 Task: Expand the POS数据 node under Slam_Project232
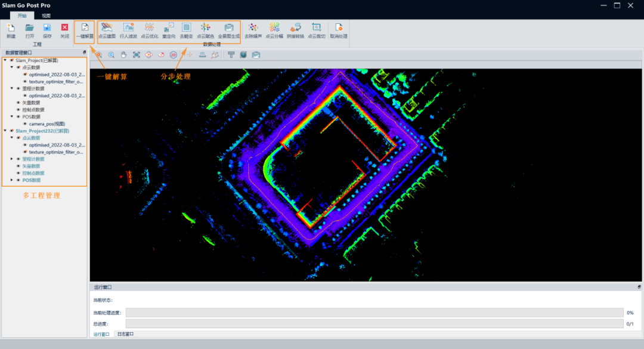12,180
